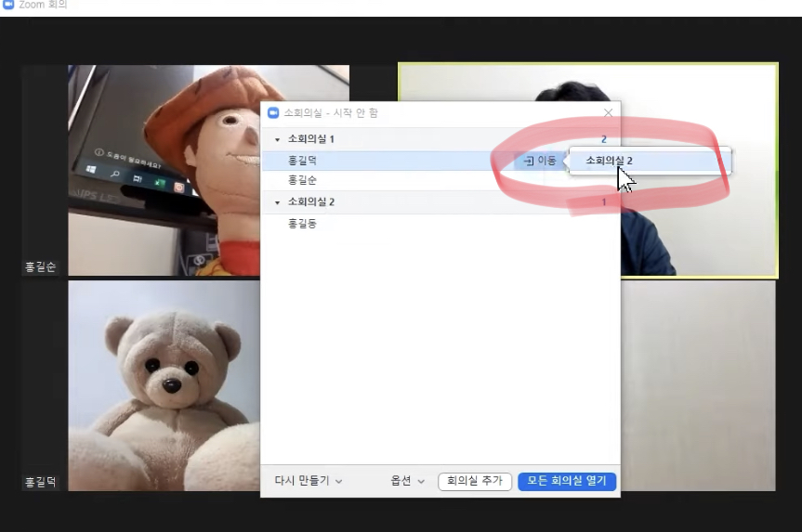Screen dimensions: 802x532
Task: Click the participant count 2 for 소회의실 1
Action: click(x=604, y=139)
